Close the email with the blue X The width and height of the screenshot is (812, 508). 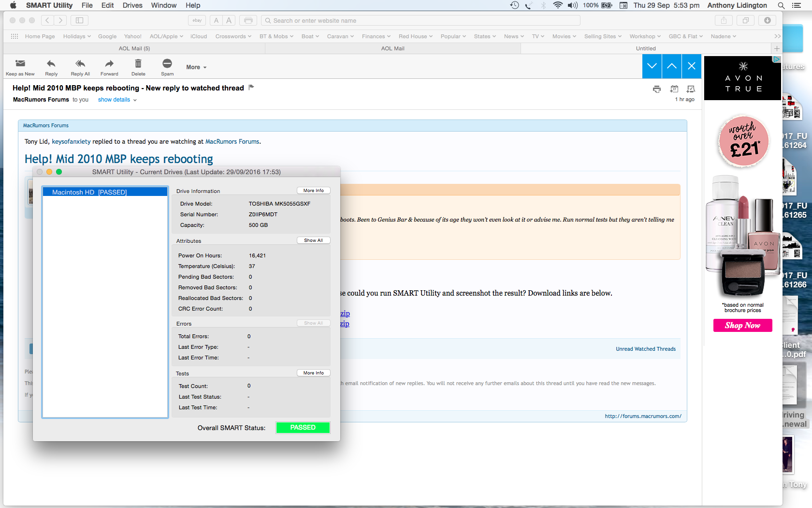pos(692,66)
